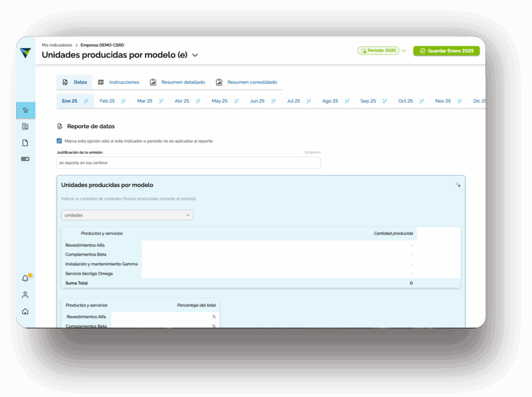Expand the indicator title dropdown chevron
Viewport: 532px width, 397px height.
tap(195, 55)
